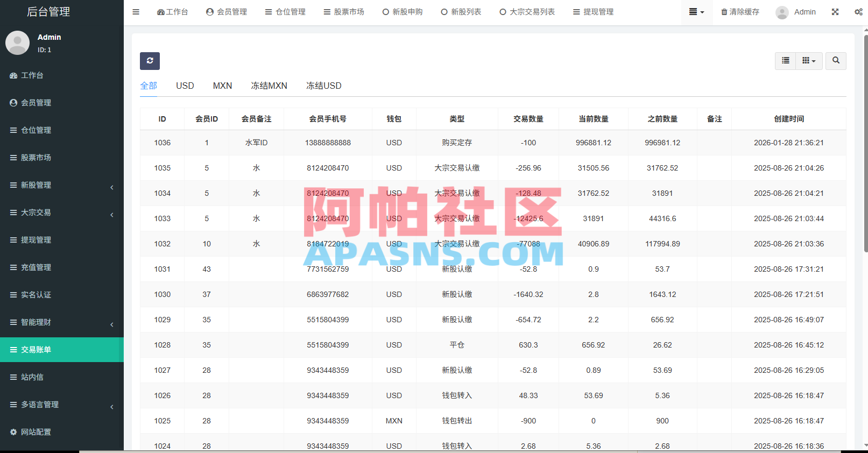The width and height of the screenshot is (868, 453).
Task: Open the top 提现管理 navigation tab
Action: pos(593,12)
